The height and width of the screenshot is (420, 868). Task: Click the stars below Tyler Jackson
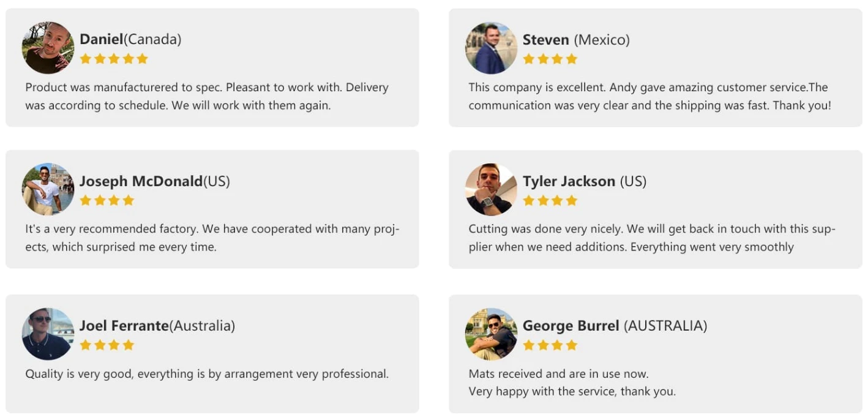550,200
